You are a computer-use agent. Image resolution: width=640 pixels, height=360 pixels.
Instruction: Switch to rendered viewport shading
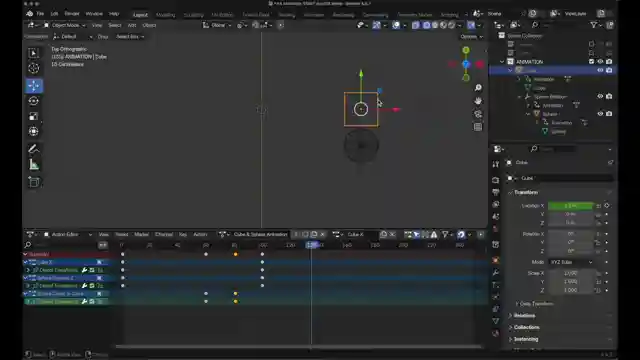(452, 25)
